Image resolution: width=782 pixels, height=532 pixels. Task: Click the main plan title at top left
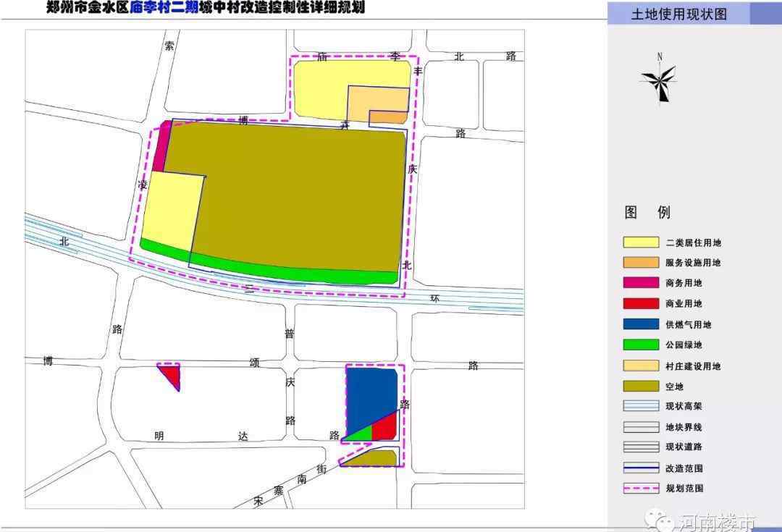tap(205, 8)
